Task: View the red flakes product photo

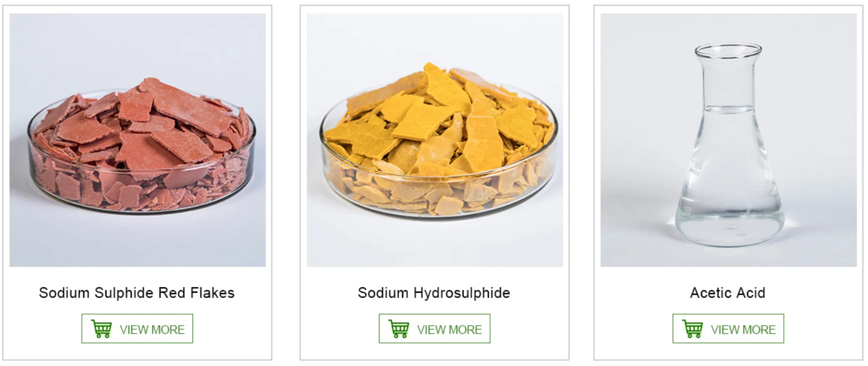Action: pyautogui.click(x=138, y=140)
